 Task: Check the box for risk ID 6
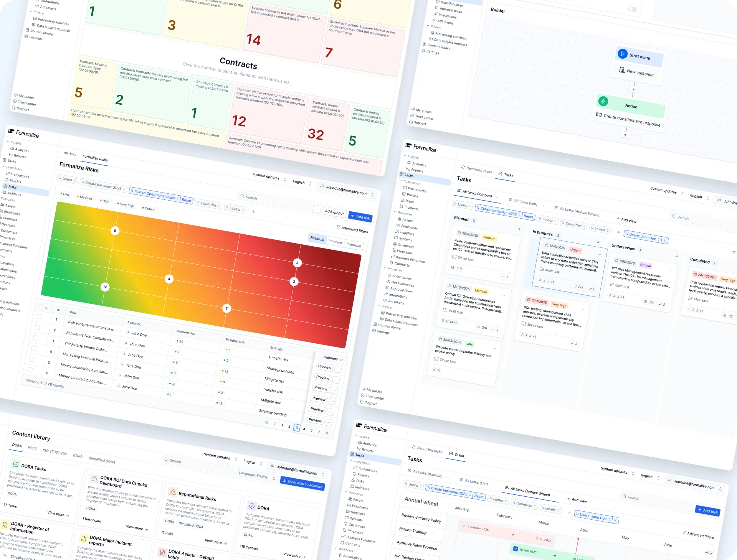[x=30, y=370]
